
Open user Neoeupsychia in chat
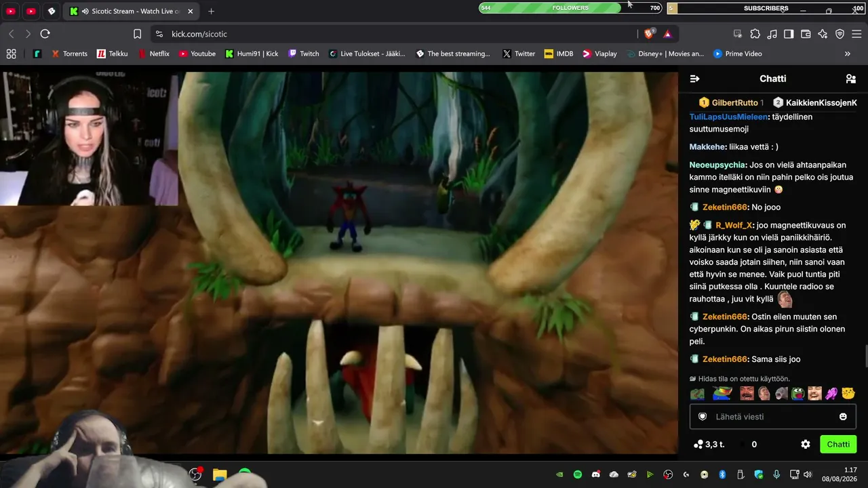pos(718,165)
